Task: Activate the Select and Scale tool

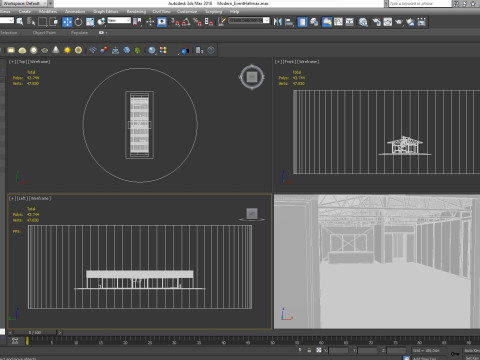Action: [90, 22]
